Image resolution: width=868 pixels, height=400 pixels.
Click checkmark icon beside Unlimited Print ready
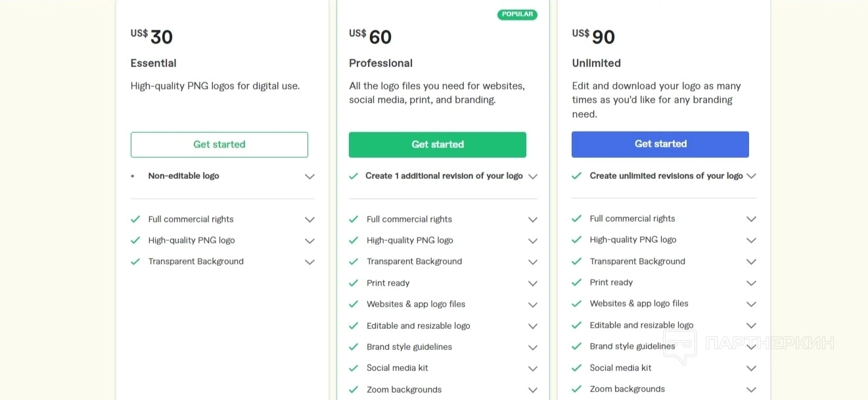click(x=576, y=282)
